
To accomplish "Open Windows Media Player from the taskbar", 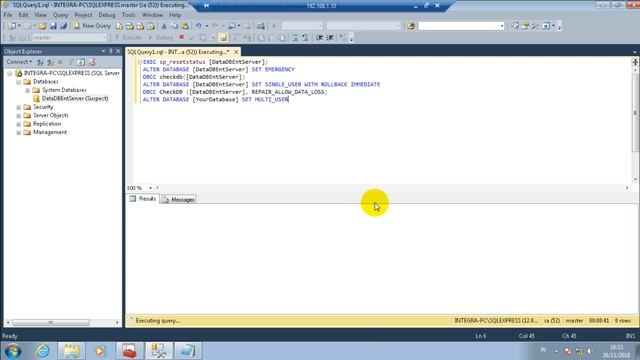I will click(x=100, y=351).
